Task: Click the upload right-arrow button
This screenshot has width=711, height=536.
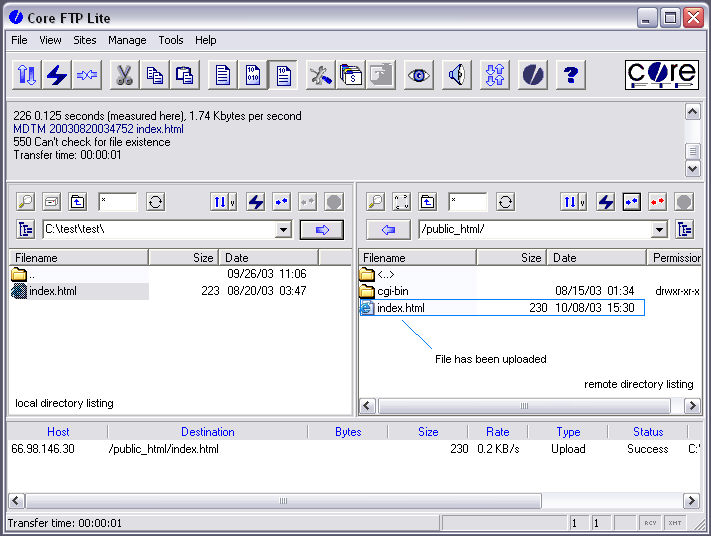Action: point(321,230)
